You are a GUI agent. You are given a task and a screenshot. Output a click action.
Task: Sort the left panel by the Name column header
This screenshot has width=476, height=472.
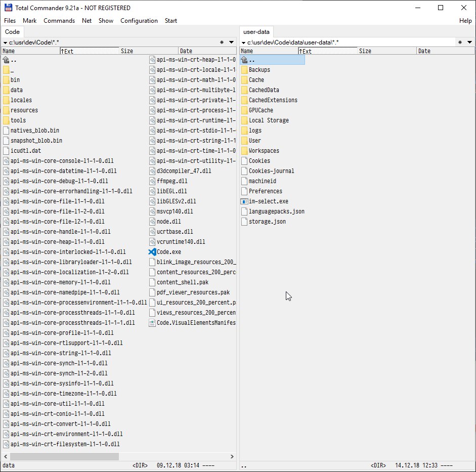[x=31, y=51]
